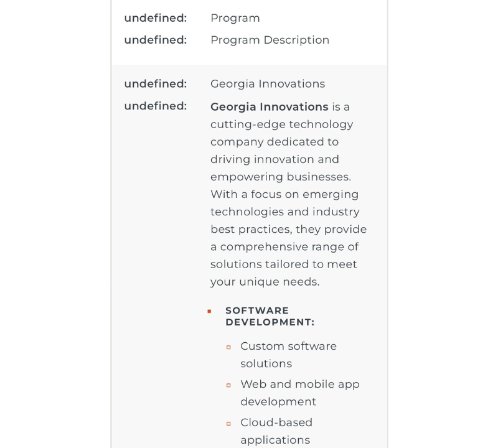Click the Program header text
This screenshot has height=448, width=498.
coord(235,18)
